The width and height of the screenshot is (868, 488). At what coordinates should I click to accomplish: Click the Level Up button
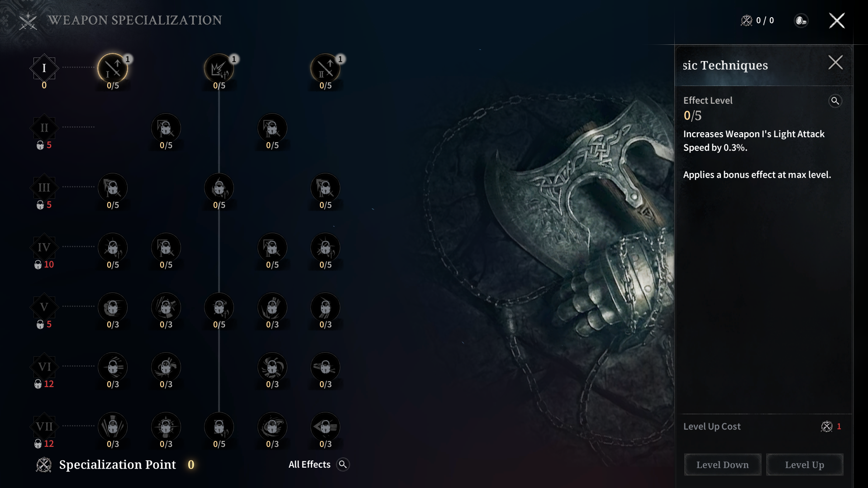point(805,465)
